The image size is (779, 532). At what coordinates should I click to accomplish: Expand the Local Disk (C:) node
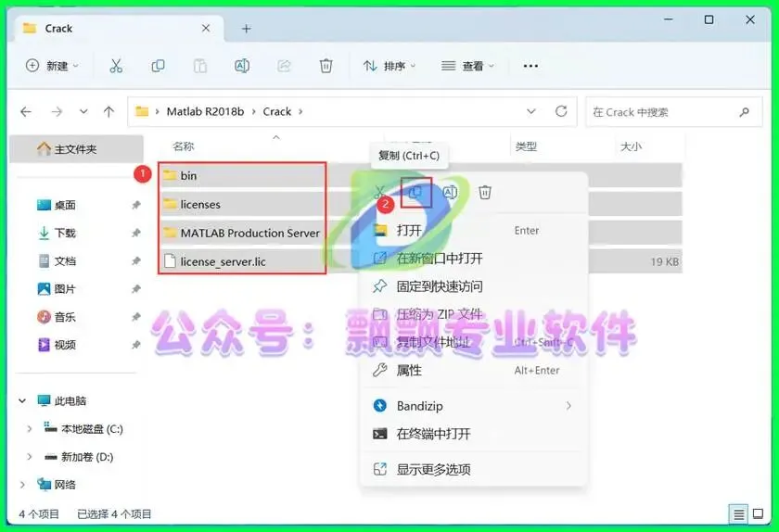[x=30, y=429]
